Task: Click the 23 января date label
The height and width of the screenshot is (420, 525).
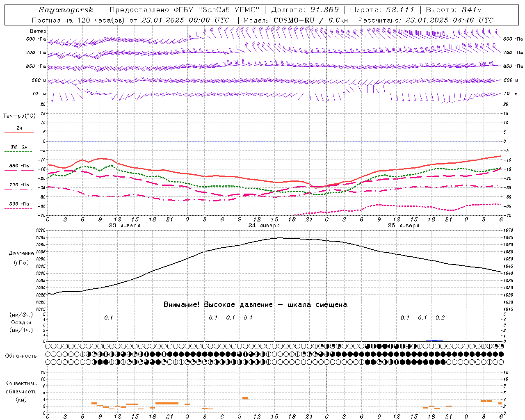Action: pyautogui.click(x=124, y=226)
